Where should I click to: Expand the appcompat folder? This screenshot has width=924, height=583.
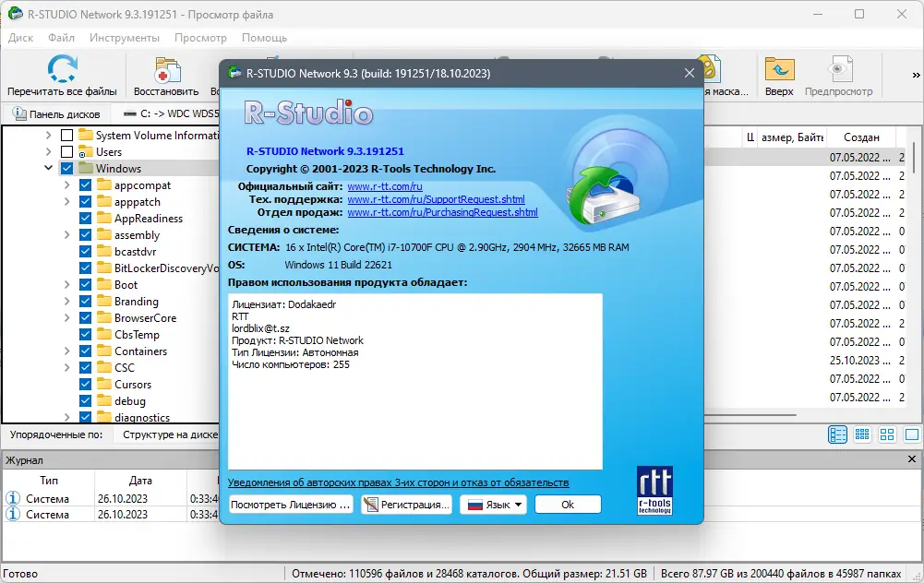pyautogui.click(x=66, y=184)
